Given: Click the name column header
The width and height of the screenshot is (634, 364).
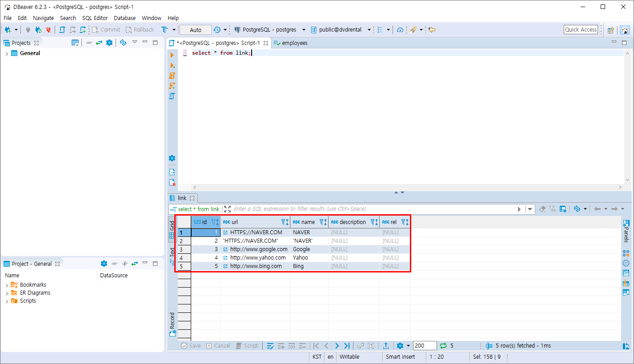Looking at the screenshot, I should point(309,222).
